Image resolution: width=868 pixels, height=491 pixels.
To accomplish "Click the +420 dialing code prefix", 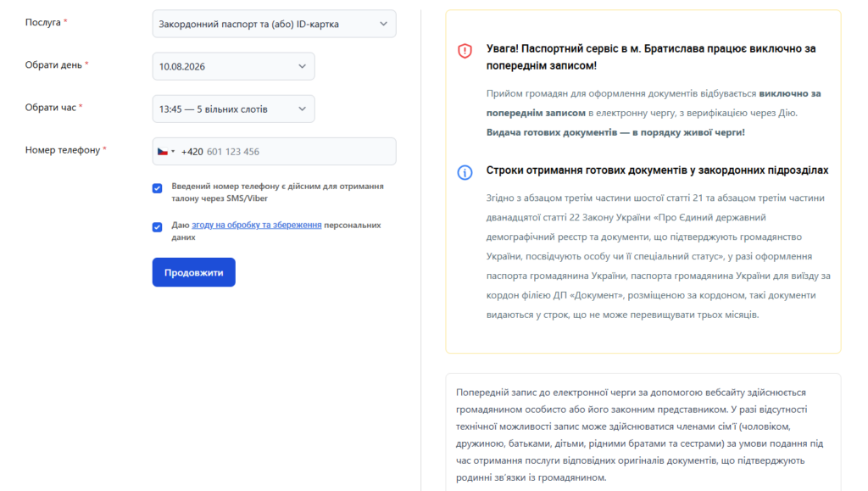I will pos(192,152).
